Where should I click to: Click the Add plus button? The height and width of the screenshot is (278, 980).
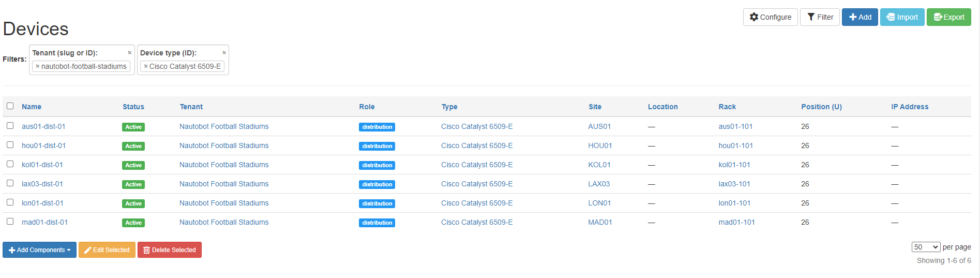[x=860, y=17]
